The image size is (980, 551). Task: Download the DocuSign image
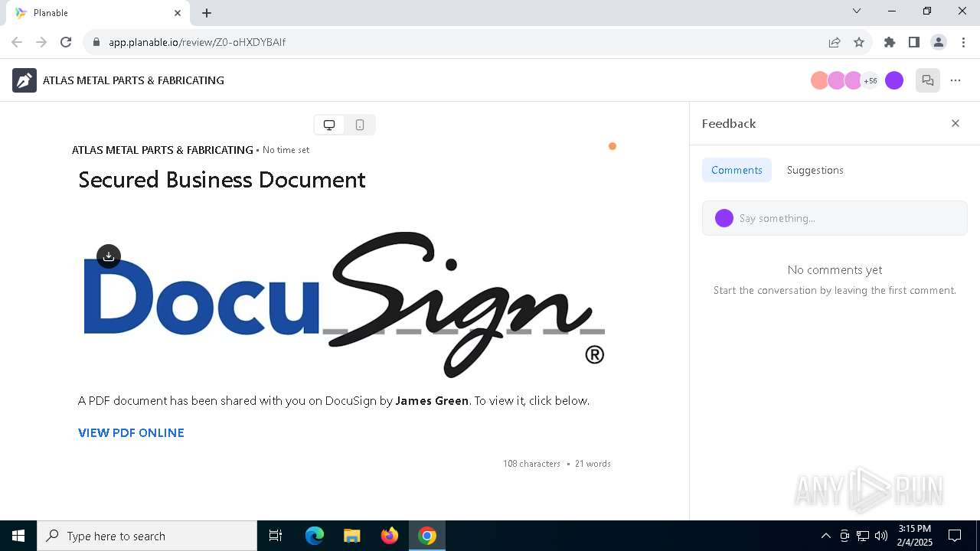click(109, 256)
